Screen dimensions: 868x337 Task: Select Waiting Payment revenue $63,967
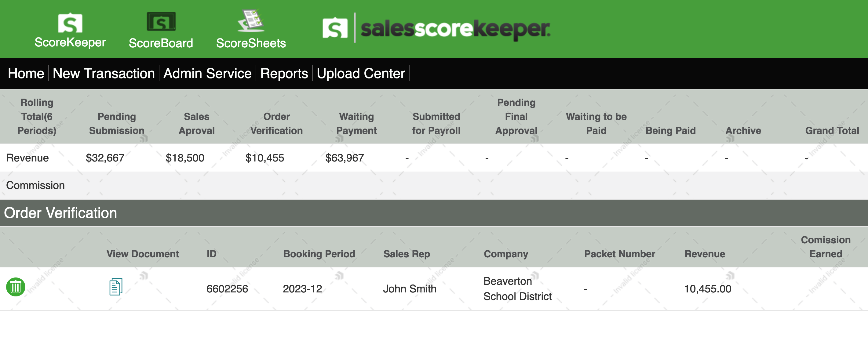tap(345, 158)
